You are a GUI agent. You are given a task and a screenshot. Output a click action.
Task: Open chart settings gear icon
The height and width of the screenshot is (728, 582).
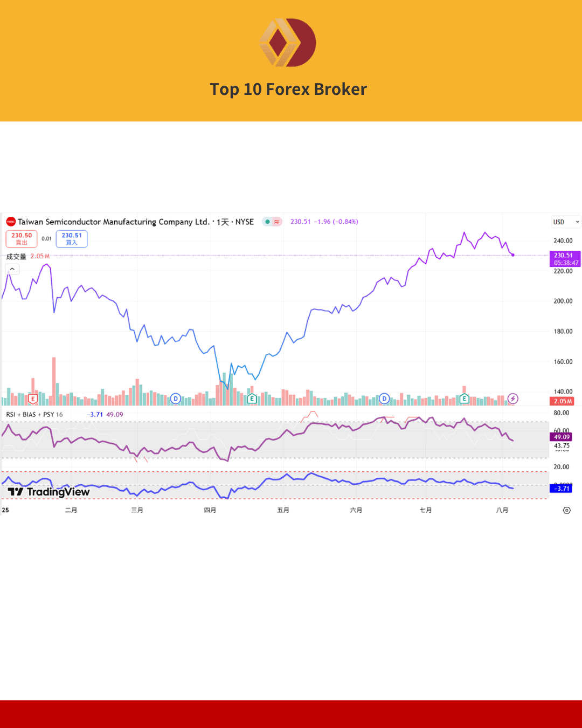pos(566,510)
